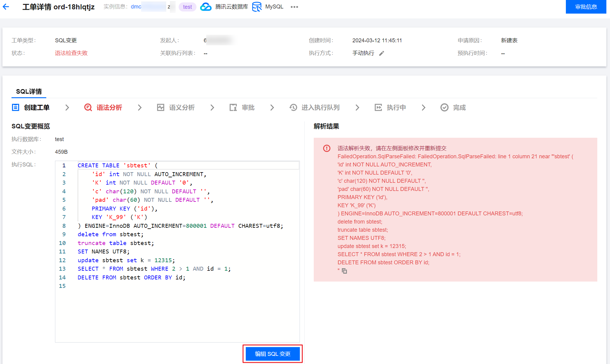Click the SQL变更 ticket type value
This screenshot has height=364, width=610.
66,40
